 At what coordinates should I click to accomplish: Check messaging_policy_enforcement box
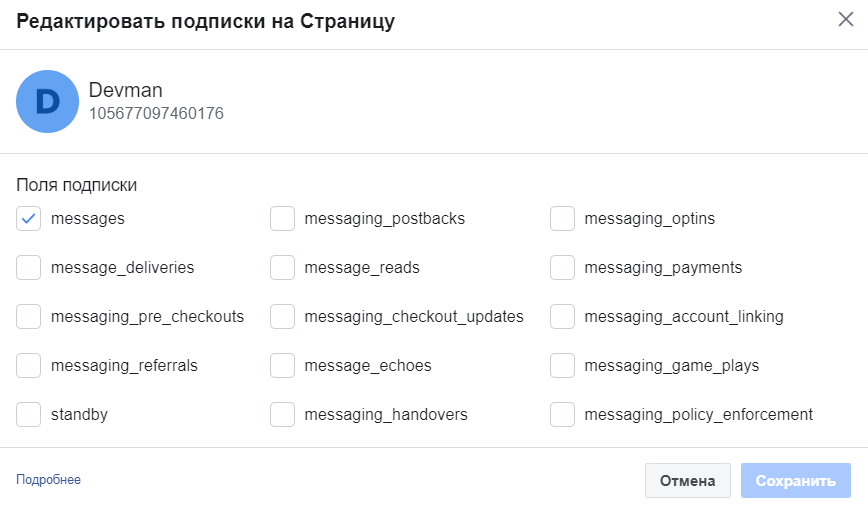pyautogui.click(x=563, y=414)
